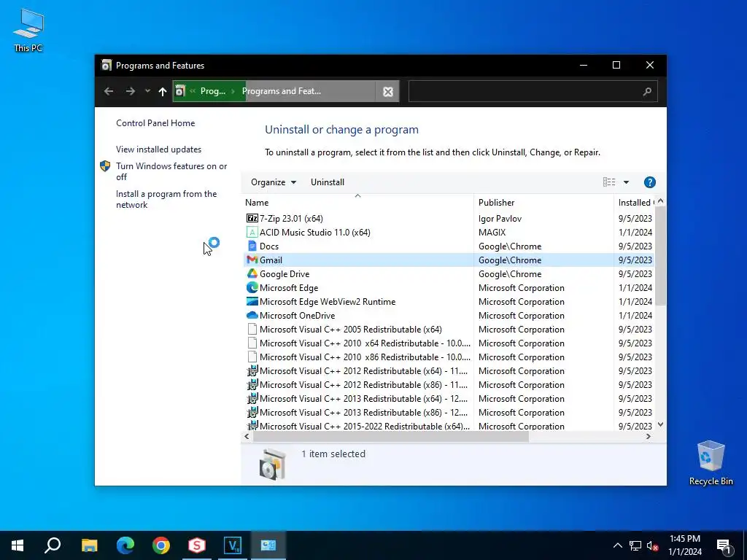Image resolution: width=747 pixels, height=560 pixels.
Task: Launch Microsoft Edge from taskbar
Action: point(125,545)
